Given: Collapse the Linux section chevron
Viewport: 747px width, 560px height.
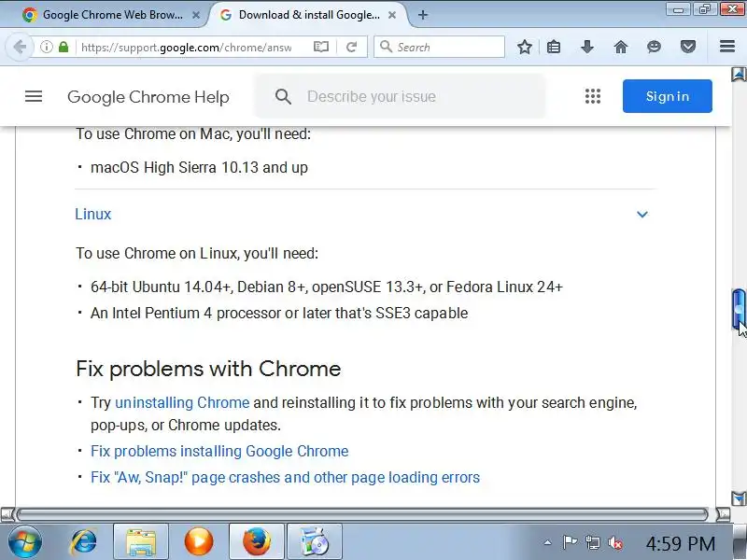Looking at the screenshot, I should [x=642, y=215].
